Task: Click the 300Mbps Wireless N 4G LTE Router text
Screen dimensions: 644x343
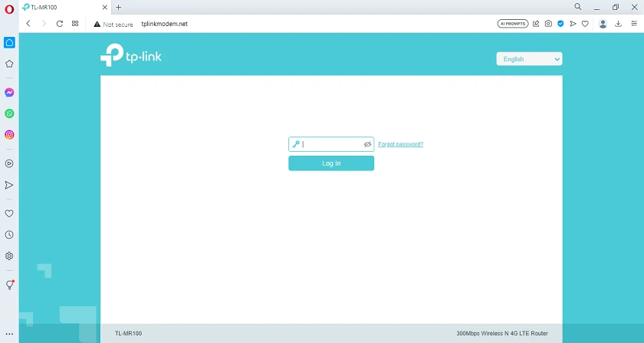Action: (502, 333)
